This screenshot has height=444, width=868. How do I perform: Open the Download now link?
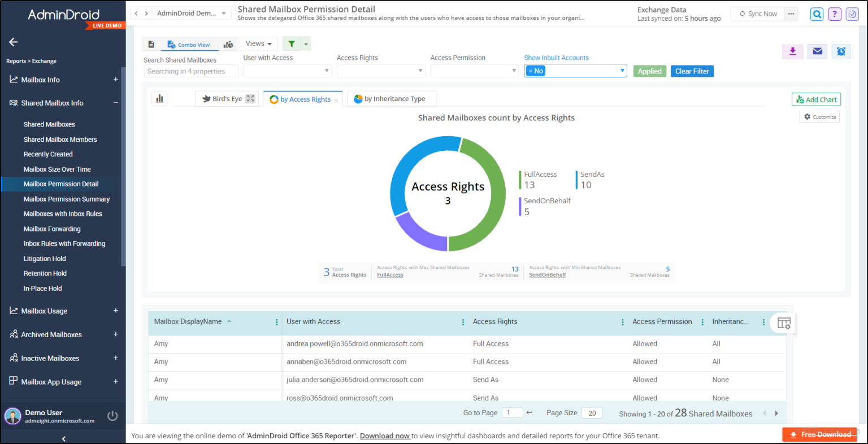pos(385,436)
